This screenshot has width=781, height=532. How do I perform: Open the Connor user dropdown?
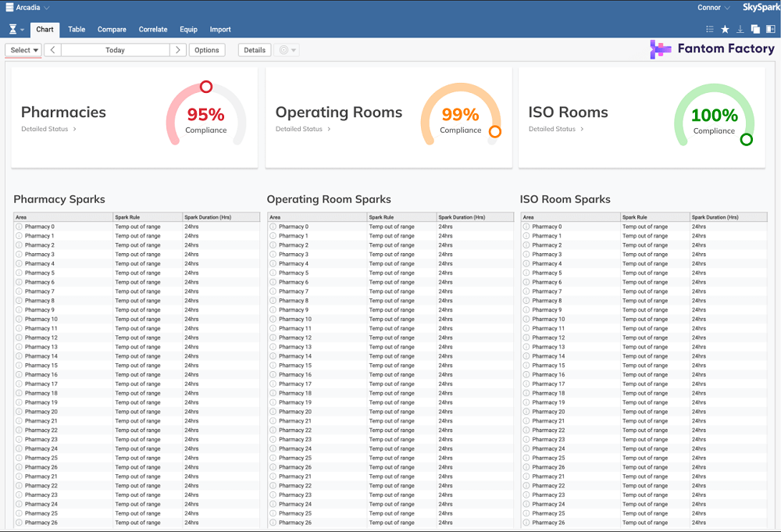[x=713, y=8]
